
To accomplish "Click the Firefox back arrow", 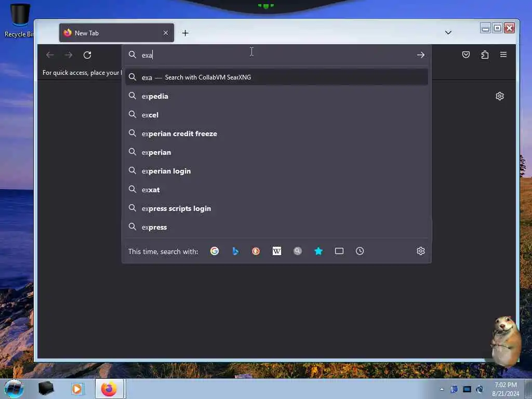I will [x=50, y=55].
